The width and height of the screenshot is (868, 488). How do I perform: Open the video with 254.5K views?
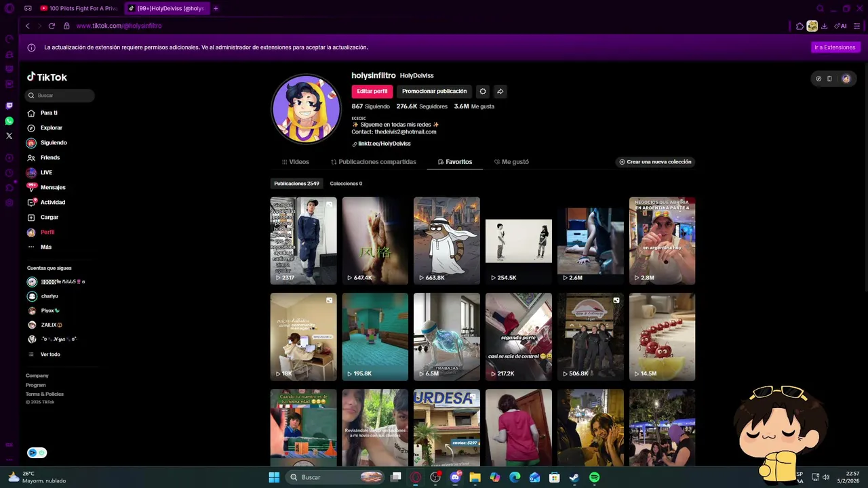coord(519,241)
